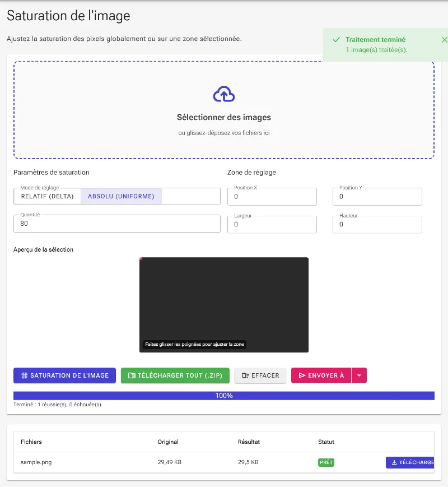Click the sample.png file name
448x487 pixels.
tap(36, 462)
